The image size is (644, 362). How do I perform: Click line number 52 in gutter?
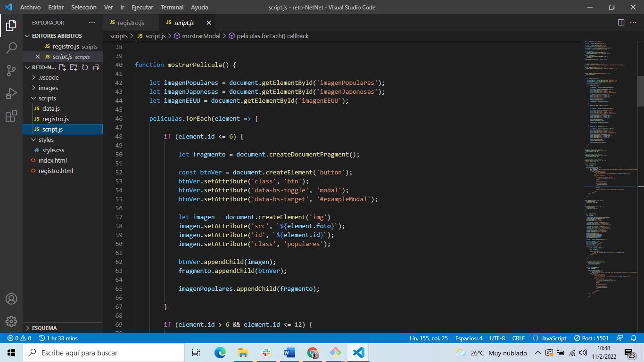coord(119,173)
